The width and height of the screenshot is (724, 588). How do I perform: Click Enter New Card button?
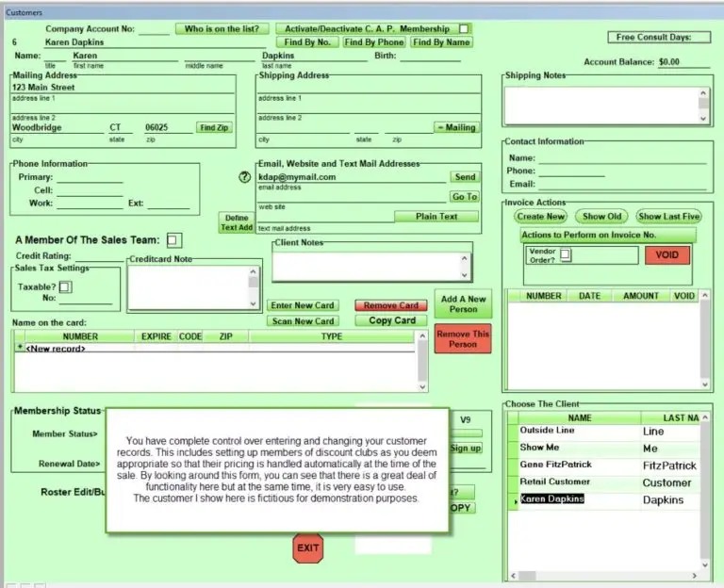pos(303,305)
